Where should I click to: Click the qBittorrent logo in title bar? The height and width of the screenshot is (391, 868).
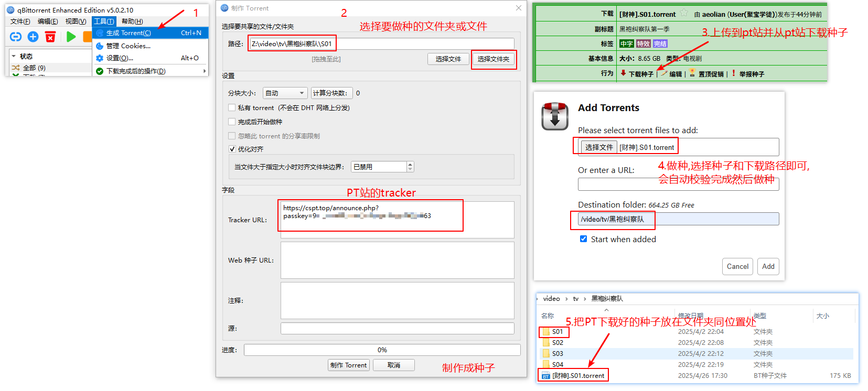click(x=10, y=10)
